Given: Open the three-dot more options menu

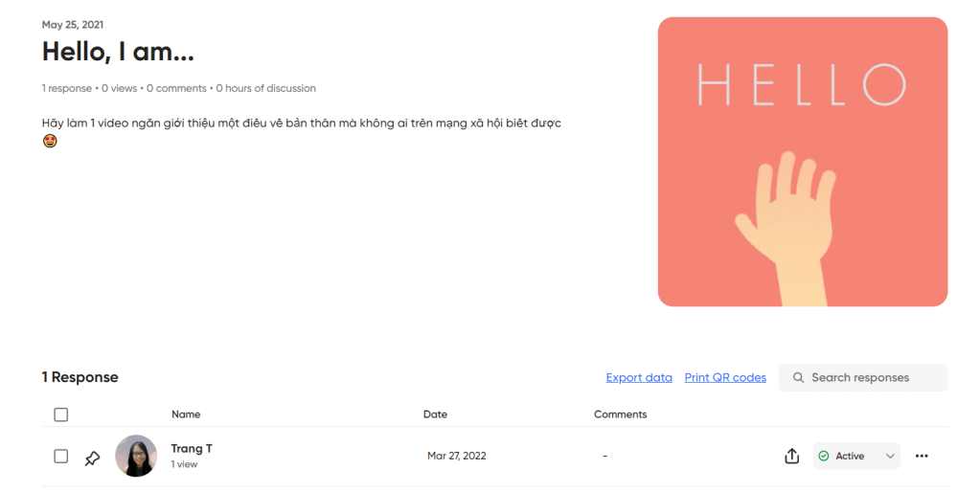Looking at the screenshot, I should tap(922, 457).
